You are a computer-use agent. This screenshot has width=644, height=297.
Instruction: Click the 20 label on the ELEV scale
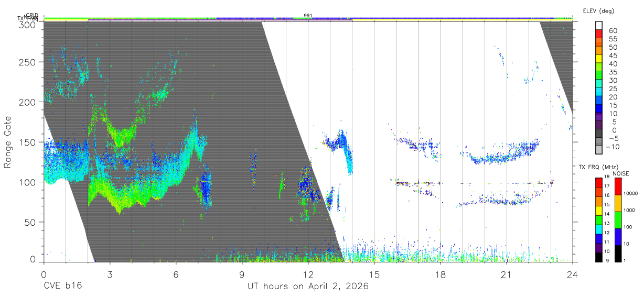(x=613, y=97)
